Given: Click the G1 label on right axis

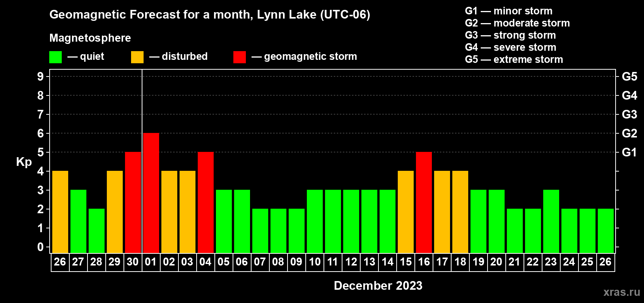Looking at the screenshot, I should [x=630, y=152].
